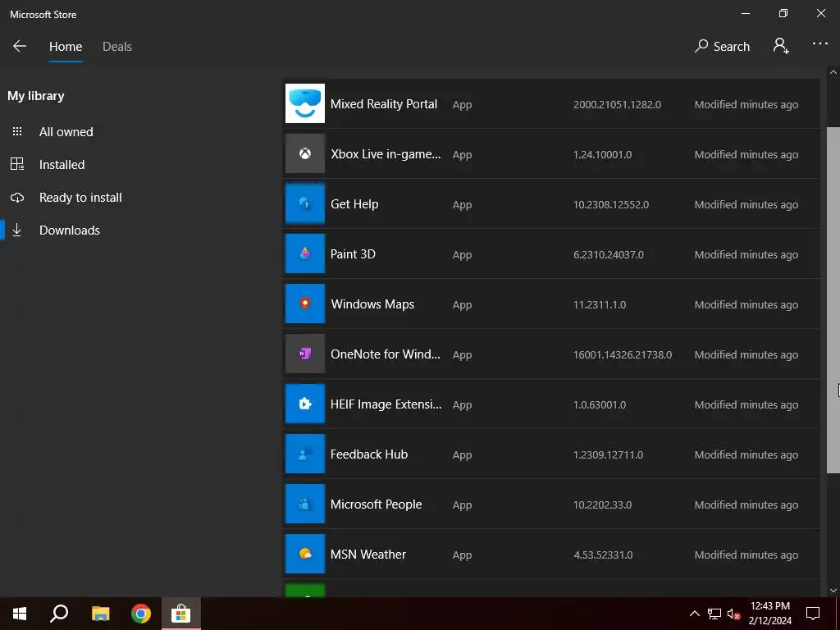Select Installed in My library

point(62,164)
